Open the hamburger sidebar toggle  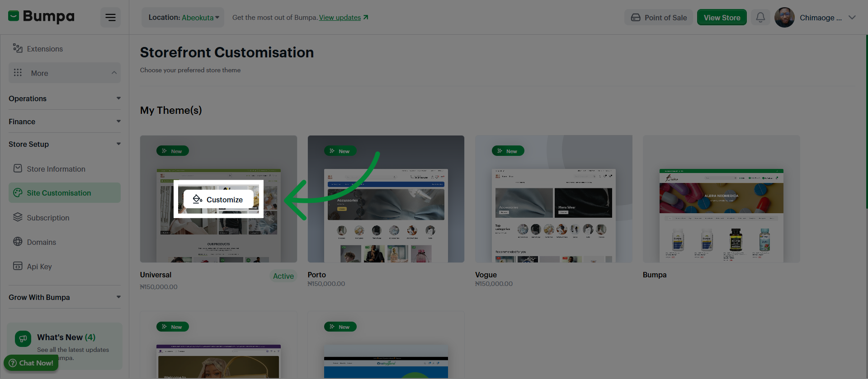(110, 18)
